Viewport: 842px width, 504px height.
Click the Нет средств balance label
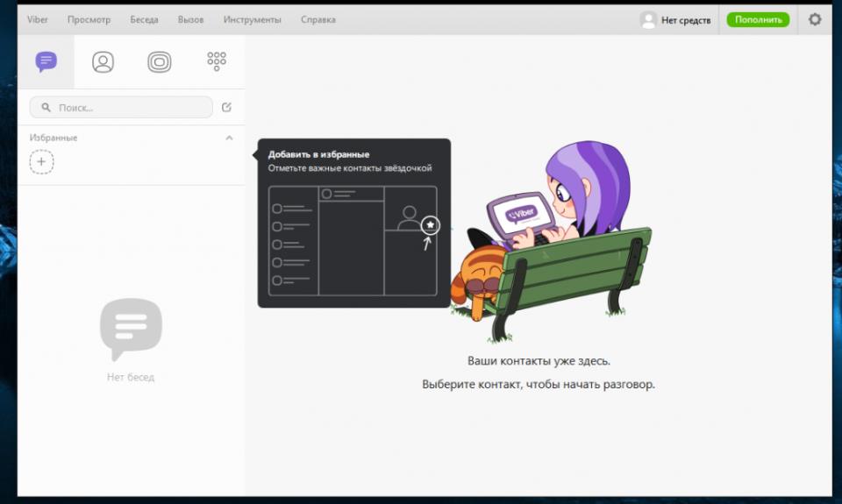686,20
